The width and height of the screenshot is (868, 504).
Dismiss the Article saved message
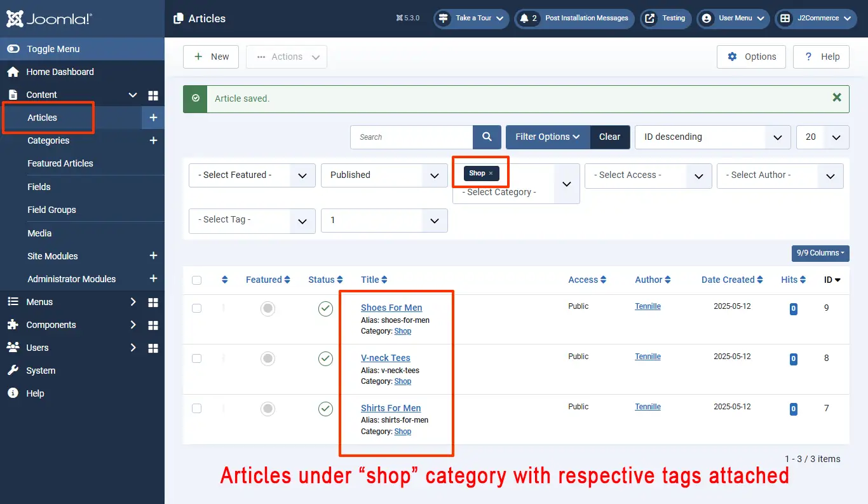click(x=837, y=97)
